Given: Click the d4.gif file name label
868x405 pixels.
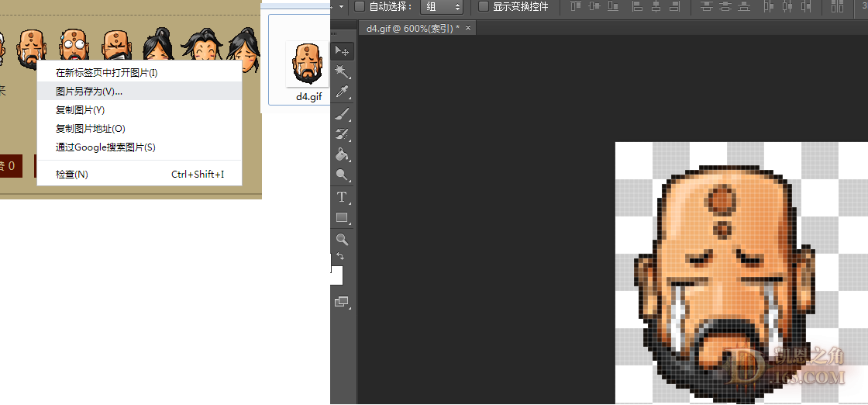Looking at the screenshot, I should [x=308, y=96].
